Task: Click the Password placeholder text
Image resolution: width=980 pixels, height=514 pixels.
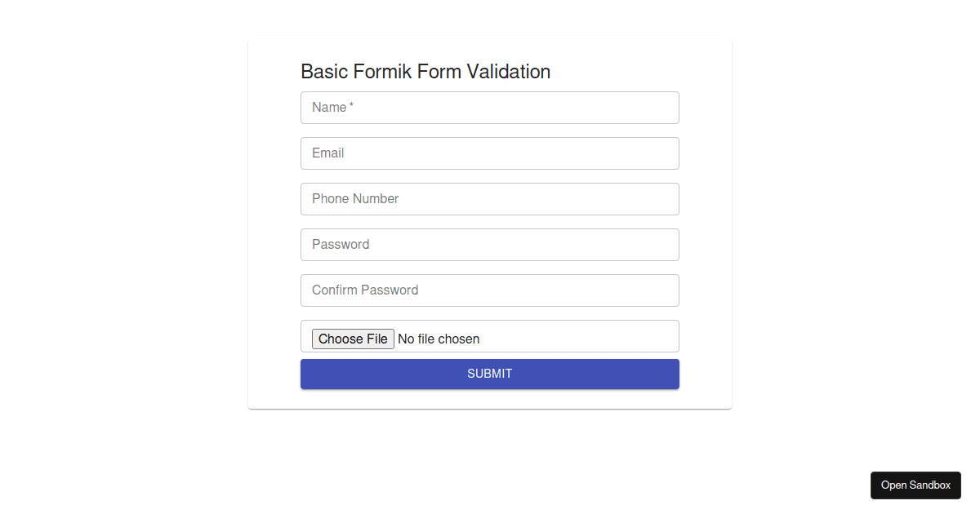Action: coord(341,244)
